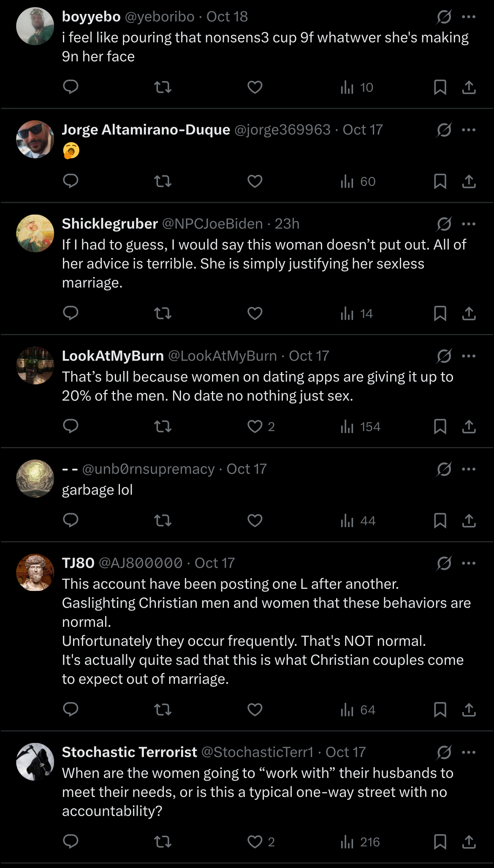
Task: Open more options on Shicklegruber's tweet
Action: pos(469,224)
